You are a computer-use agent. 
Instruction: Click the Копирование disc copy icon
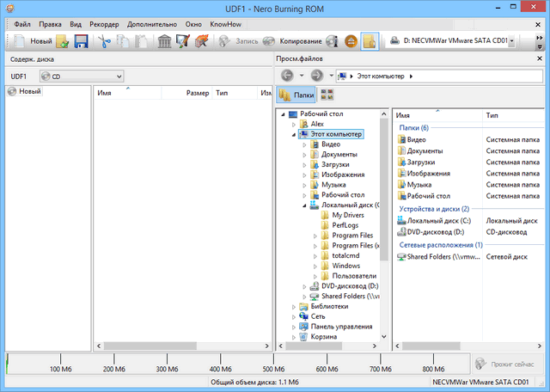tap(270, 41)
